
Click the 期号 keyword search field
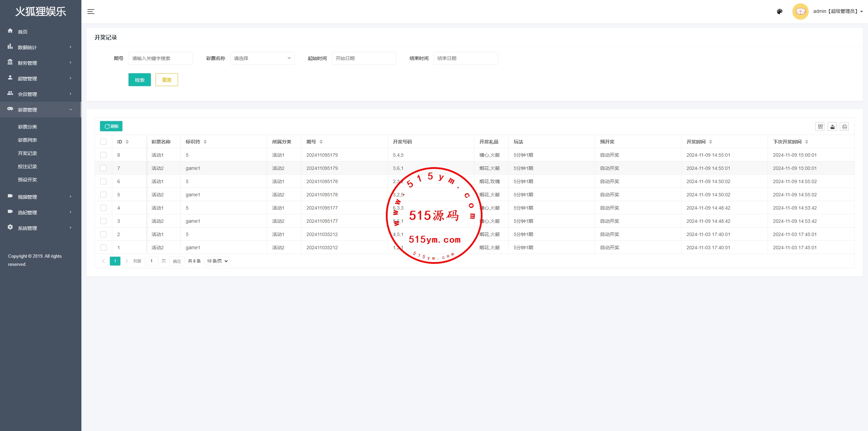(160, 58)
